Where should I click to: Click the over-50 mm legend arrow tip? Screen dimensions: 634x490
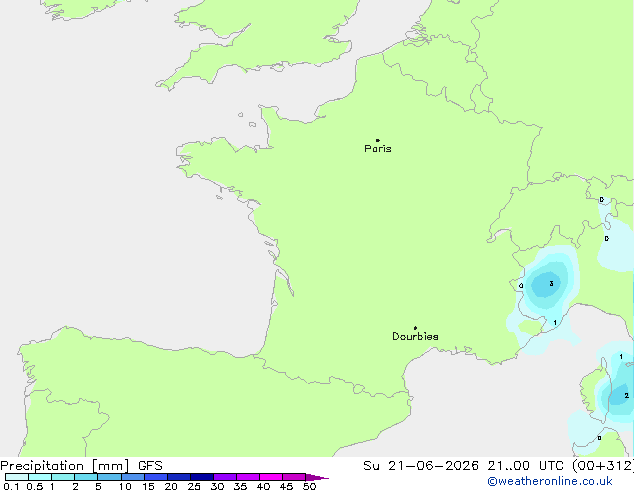pos(317,477)
